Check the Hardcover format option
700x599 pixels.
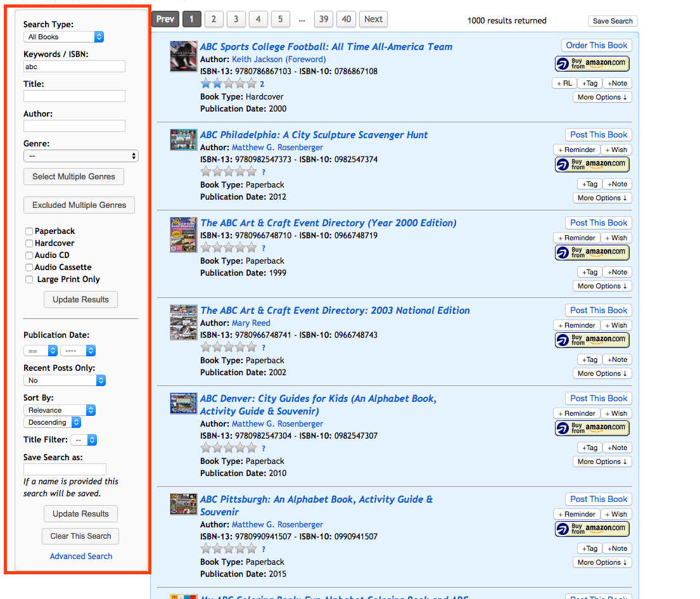29,243
